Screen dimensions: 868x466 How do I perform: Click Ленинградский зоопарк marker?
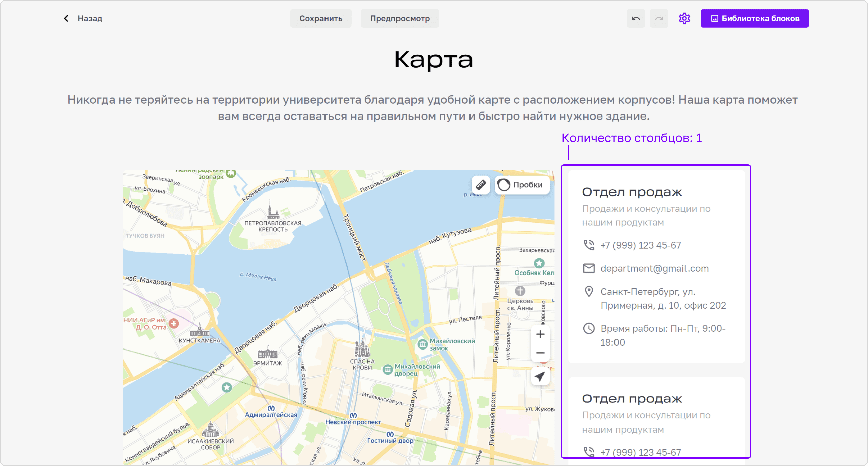231,173
